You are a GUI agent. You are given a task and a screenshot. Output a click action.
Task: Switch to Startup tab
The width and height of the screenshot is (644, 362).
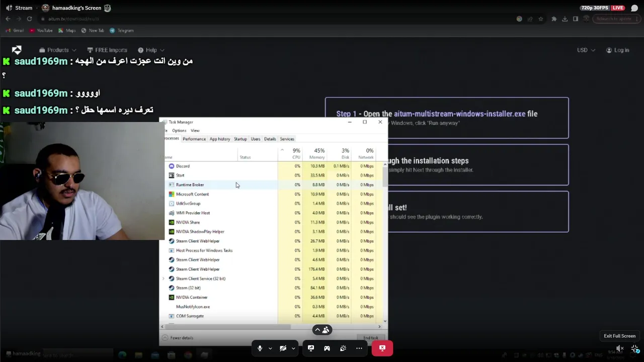240,139
